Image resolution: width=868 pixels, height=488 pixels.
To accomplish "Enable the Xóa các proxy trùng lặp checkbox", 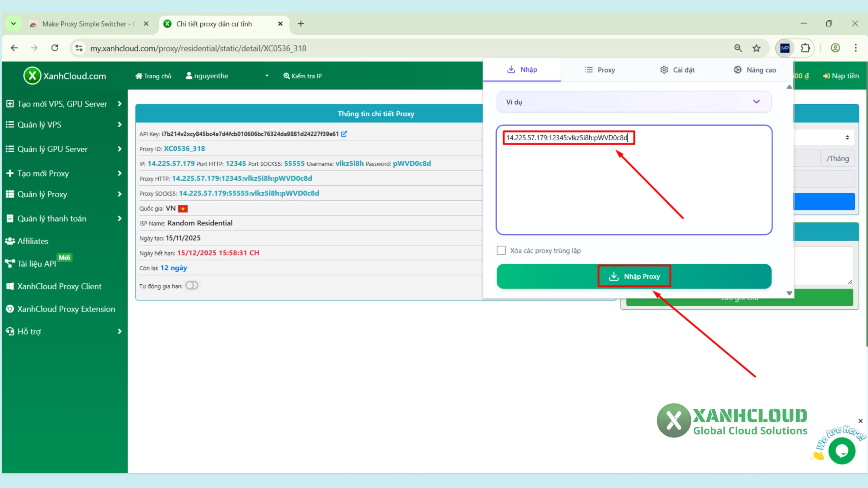I will (x=501, y=250).
